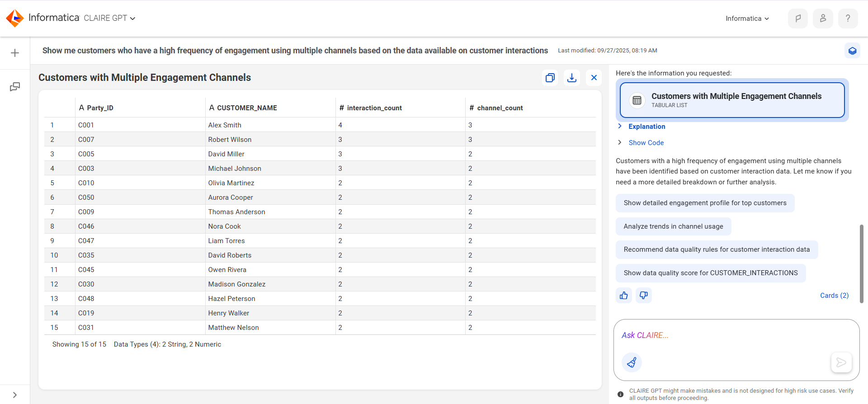Select the Aurora Cooper cell

pyautogui.click(x=270, y=197)
